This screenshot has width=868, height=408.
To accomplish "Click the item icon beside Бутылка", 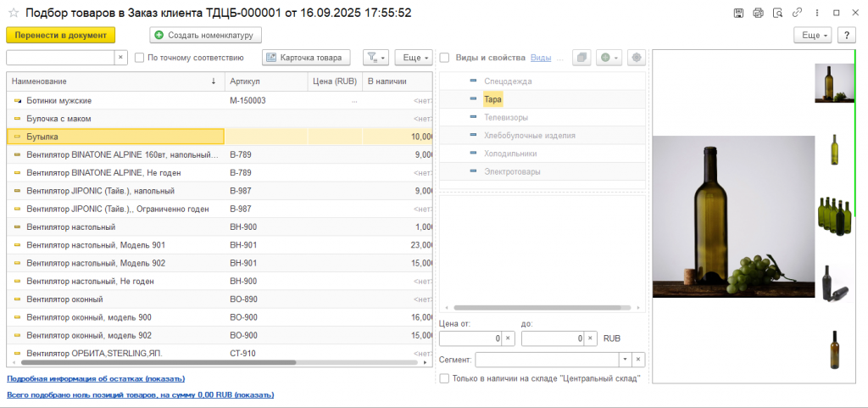I will (x=17, y=137).
